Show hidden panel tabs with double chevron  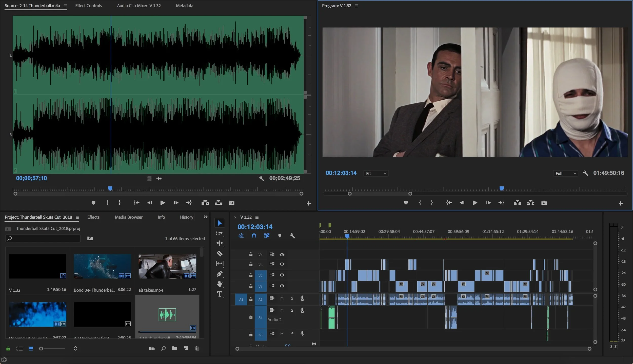point(206,217)
